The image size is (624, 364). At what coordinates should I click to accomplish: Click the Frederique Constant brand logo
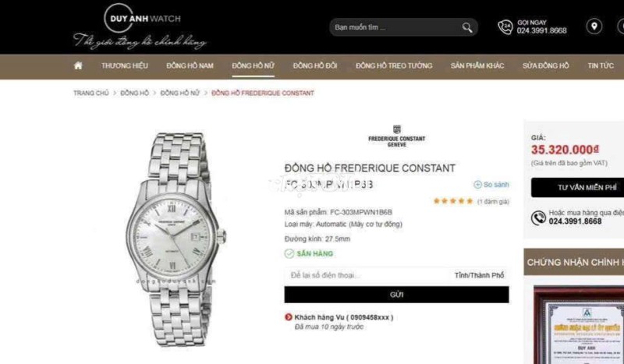pyautogui.click(x=397, y=136)
